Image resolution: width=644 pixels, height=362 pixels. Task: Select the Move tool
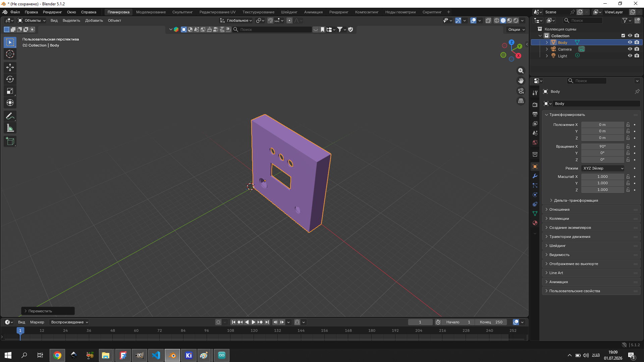[x=10, y=67]
